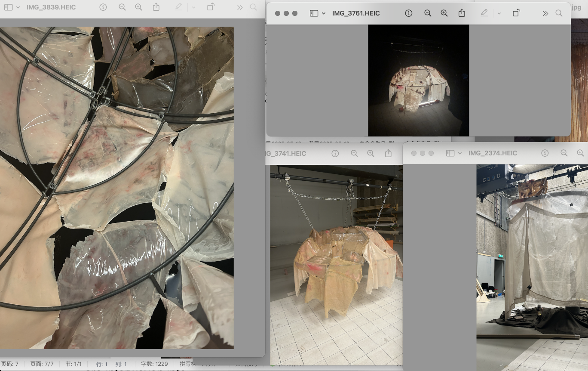This screenshot has height=371, width=588.
Task: Click the IMG_3839.HEIC window title
Action: click(51, 7)
